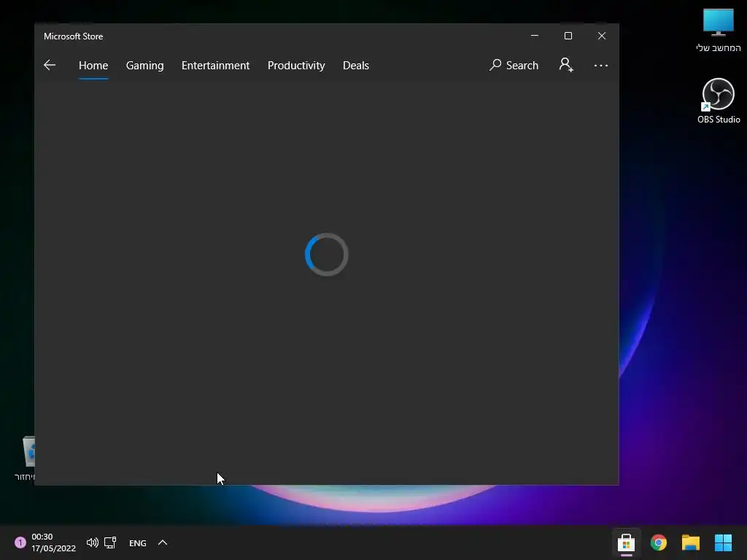The image size is (747, 560).
Task: Switch to the Gaming tab
Action: point(145,65)
